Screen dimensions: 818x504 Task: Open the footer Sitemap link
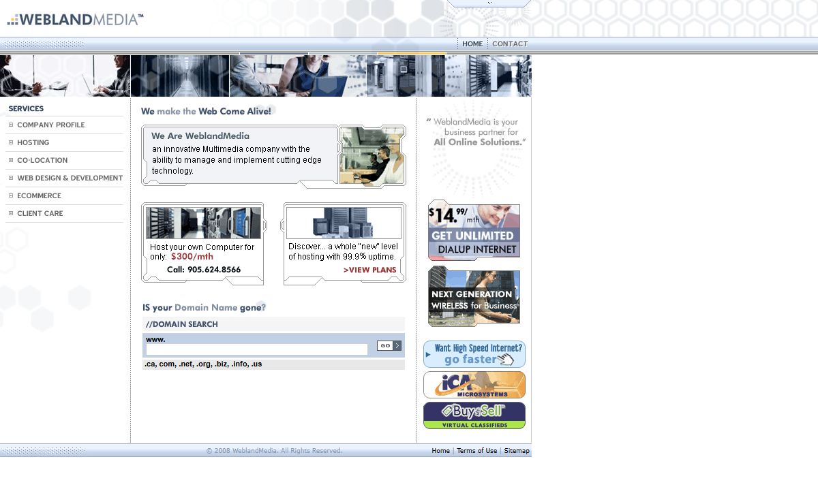[517, 451]
